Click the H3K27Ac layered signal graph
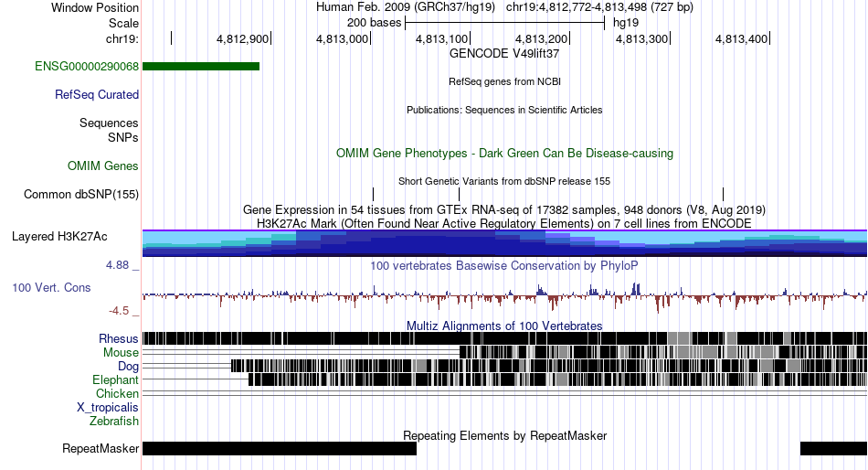868x470 pixels. pos(505,243)
